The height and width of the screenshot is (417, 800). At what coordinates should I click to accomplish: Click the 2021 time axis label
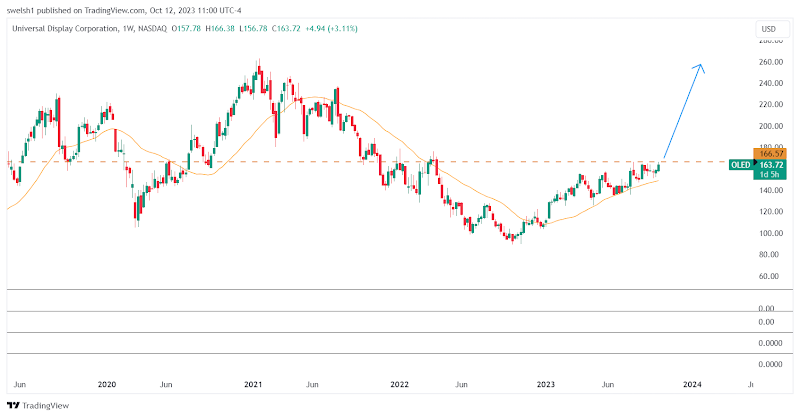click(253, 384)
